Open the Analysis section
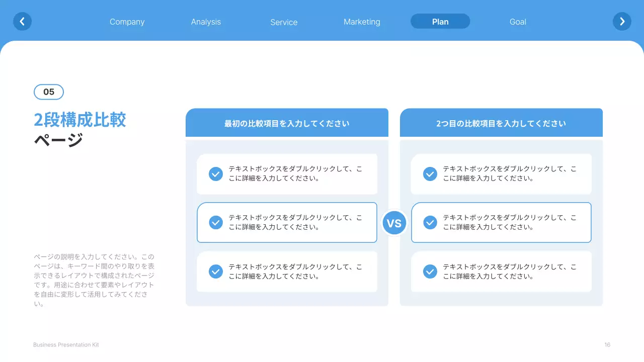The width and height of the screenshot is (644, 362). [206, 22]
